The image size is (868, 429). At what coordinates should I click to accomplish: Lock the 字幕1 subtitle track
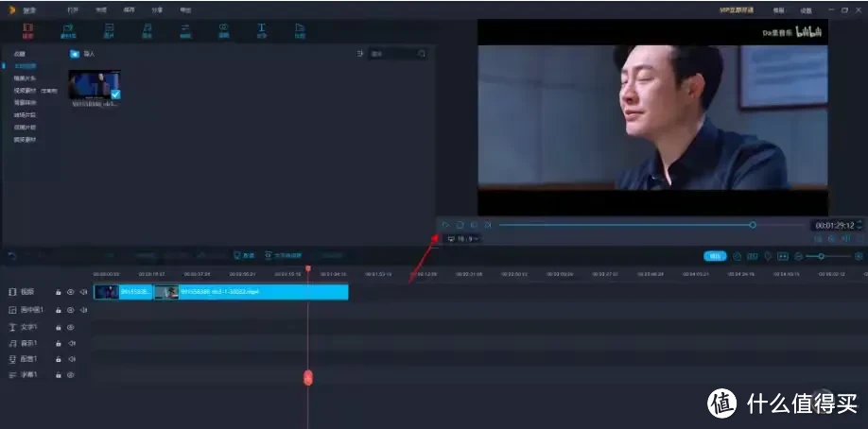pyautogui.click(x=58, y=375)
